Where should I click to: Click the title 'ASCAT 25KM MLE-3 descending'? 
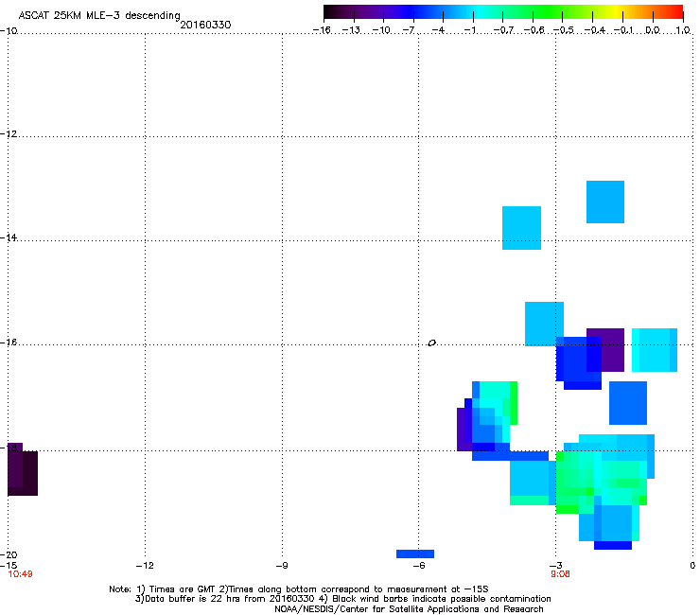click(x=99, y=16)
